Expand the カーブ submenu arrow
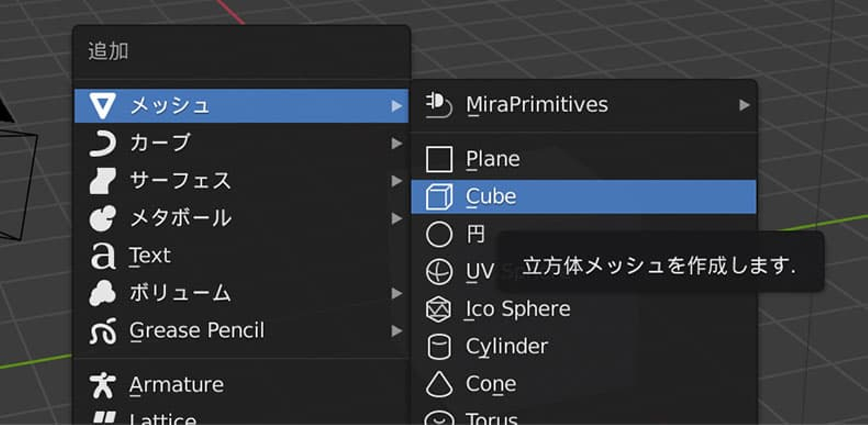The width and height of the screenshot is (868, 425). pyautogui.click(x=396, y=143)
